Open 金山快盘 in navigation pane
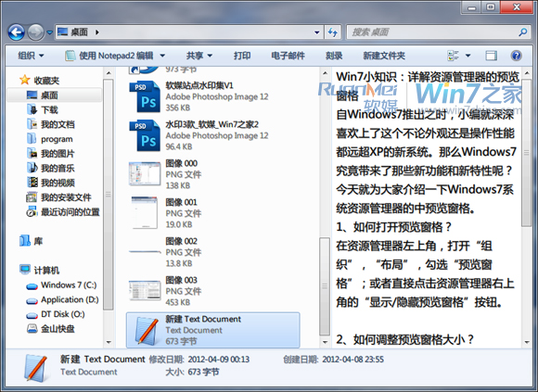 (x=50, y=329)
